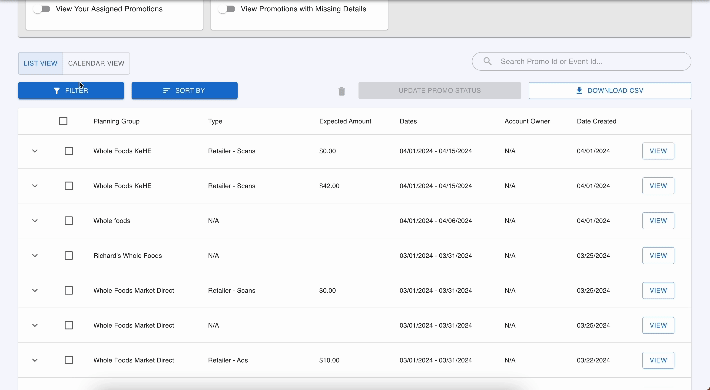Screen dimensions: 710x390
Task: Tick the select-all checkbox in table header
Action: (x=63, y=121)
